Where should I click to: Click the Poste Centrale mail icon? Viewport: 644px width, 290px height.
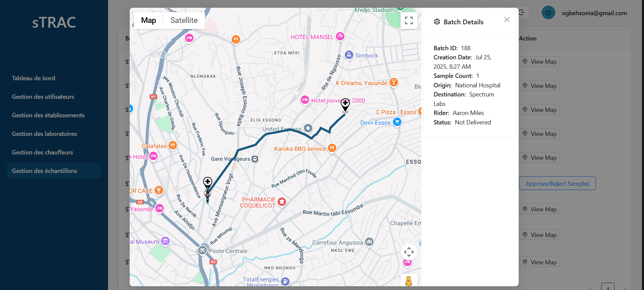pyautogui.click(x=202, y=250)
